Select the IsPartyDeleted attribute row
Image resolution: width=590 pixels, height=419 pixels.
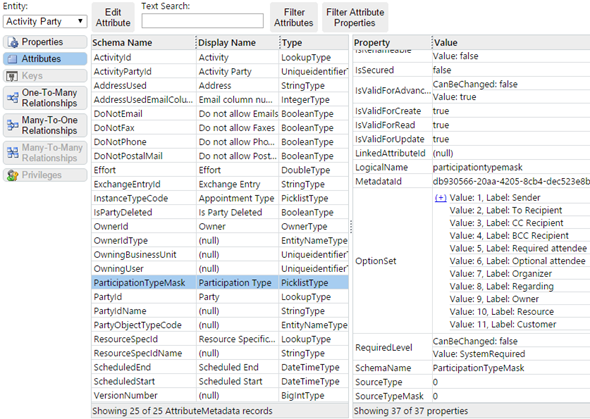(x=220, y=212)
